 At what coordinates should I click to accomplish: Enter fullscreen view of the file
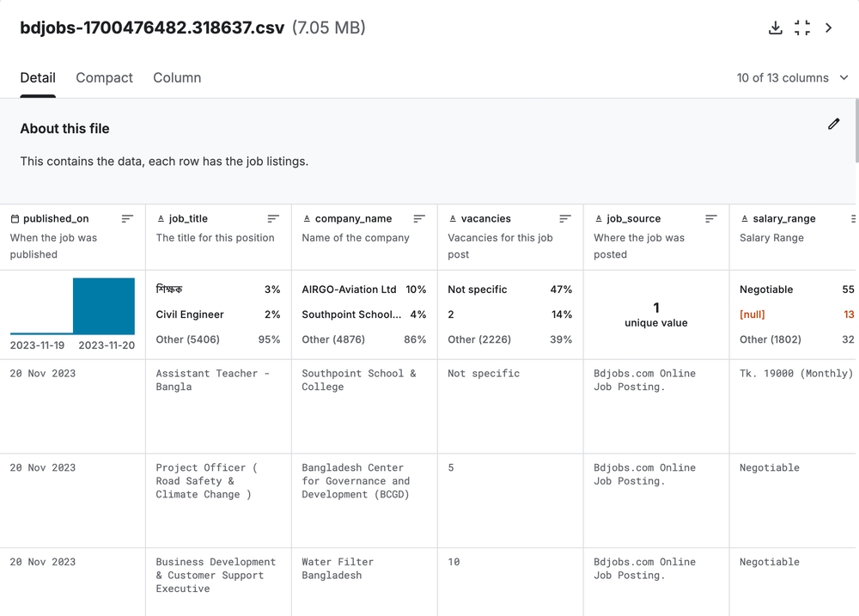(x=801, y=27)
